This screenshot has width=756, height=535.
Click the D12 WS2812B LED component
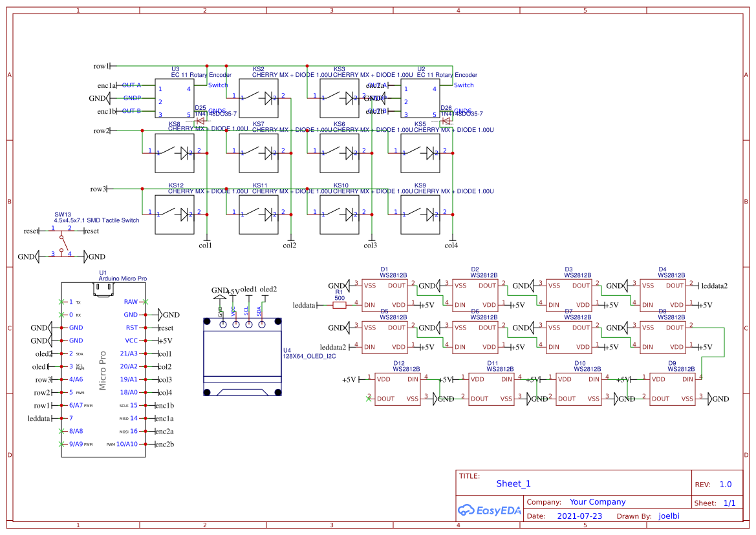(x=398, y=389)
